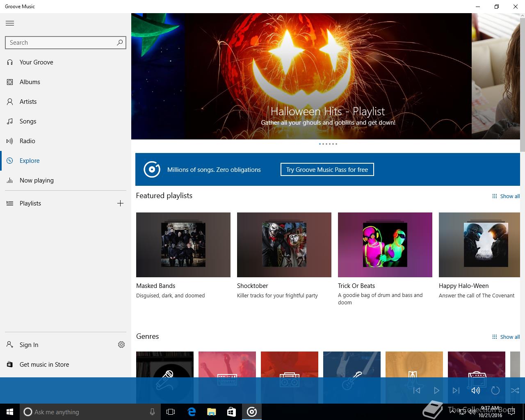Toggle shuffle in the player bar
The width and height of the screenshot is (525, 420).
515,390
